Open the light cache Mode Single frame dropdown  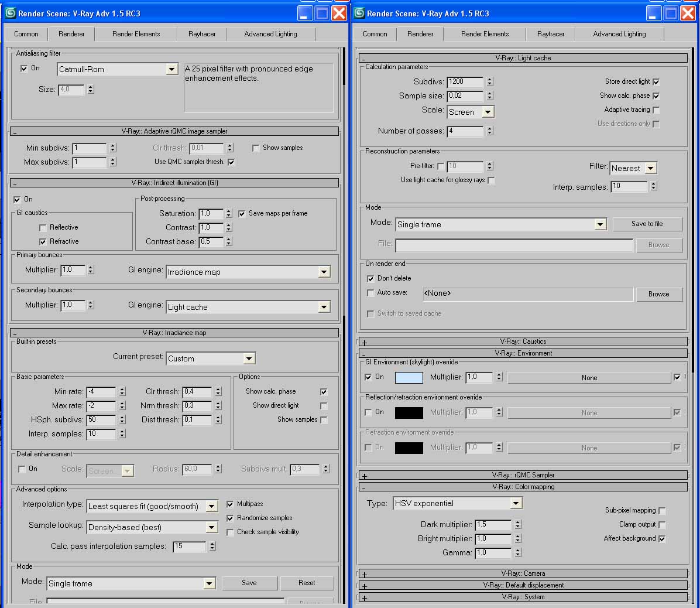pos(601,224)
